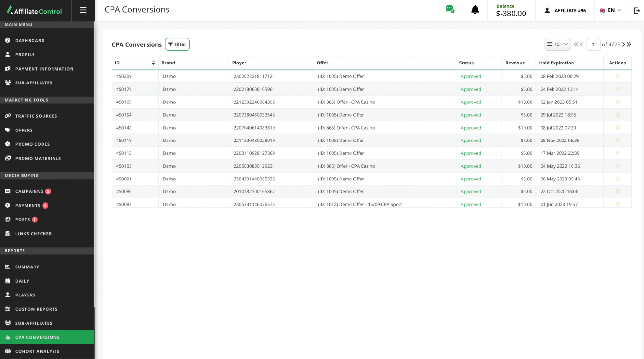644x359 pixels.
Task: Sort table by ID column
Action: tap(153, 63)
